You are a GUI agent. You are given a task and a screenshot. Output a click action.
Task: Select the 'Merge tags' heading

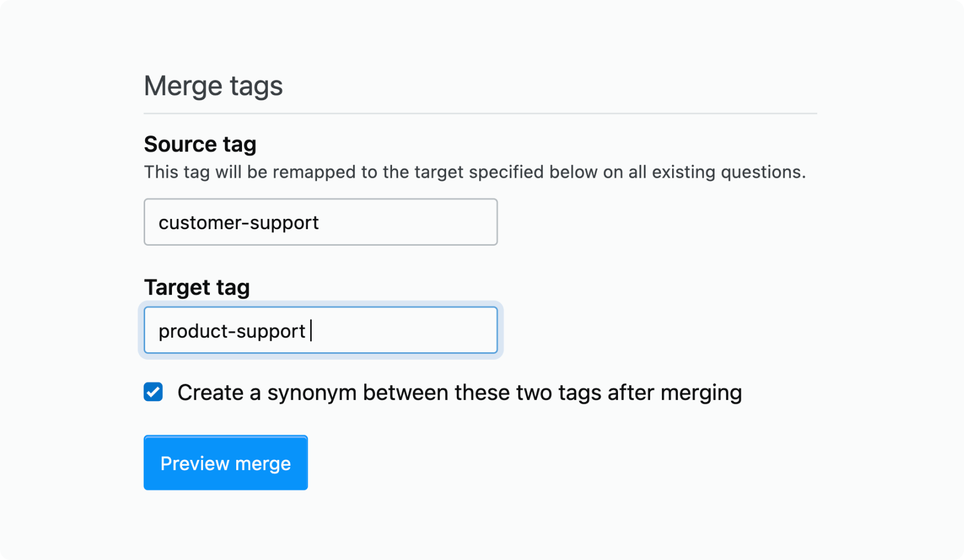tap(213, 86)
